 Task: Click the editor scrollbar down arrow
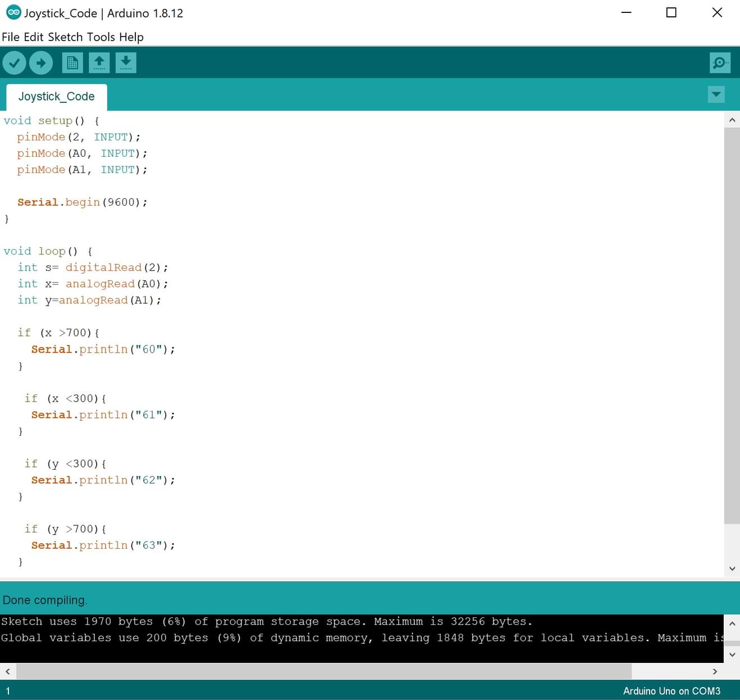coord(732,569)
